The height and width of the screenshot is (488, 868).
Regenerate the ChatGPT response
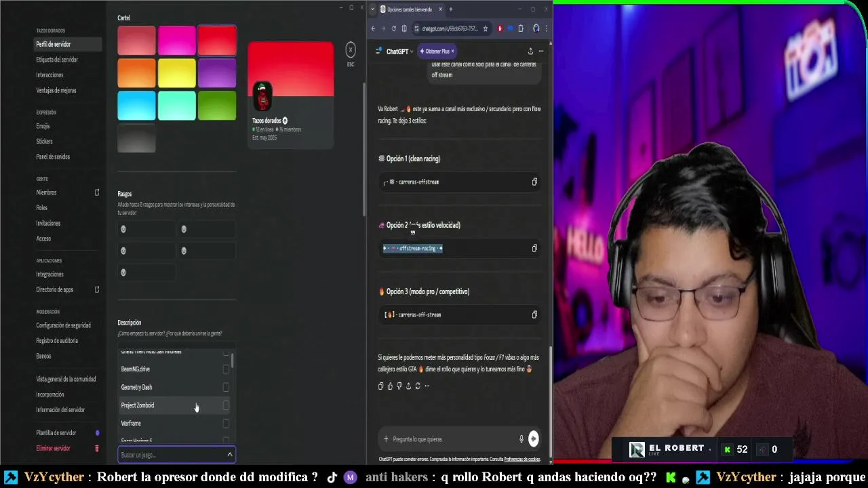(x=418, y=386)
